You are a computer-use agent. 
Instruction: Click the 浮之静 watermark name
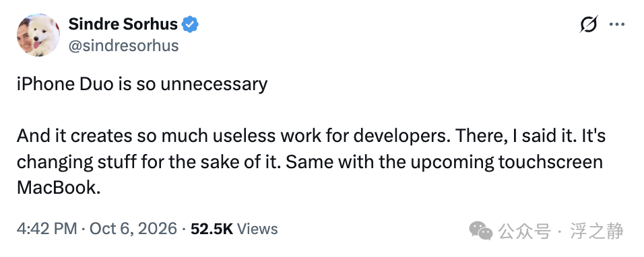coord(597,231)
